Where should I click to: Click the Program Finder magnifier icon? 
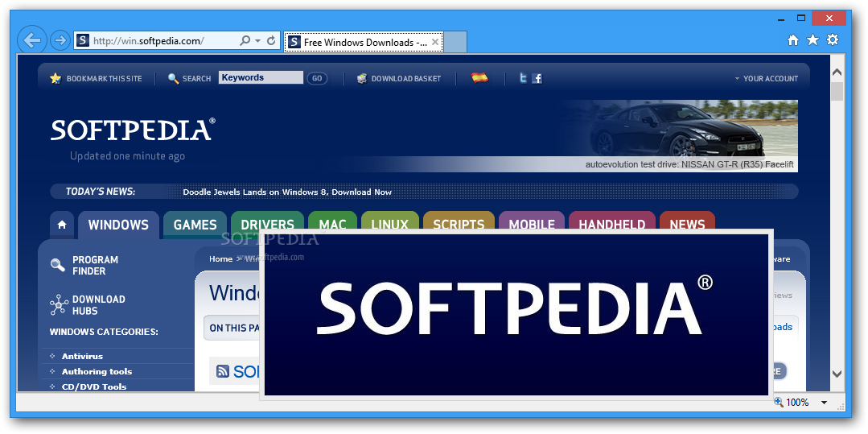[x=58, y=265]
